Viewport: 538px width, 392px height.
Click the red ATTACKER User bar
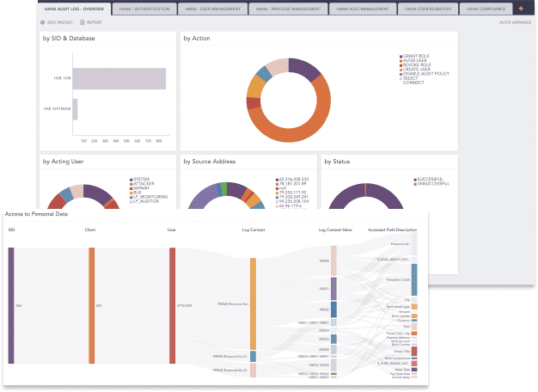[x=172, y=305]
